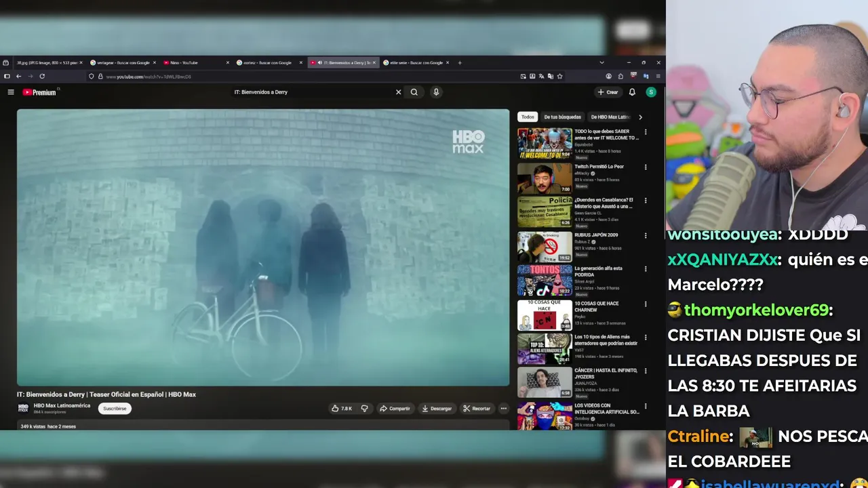Bookmark this page with star icon
This screenshot has width=868, height=488.
click(x=559, y=77)
